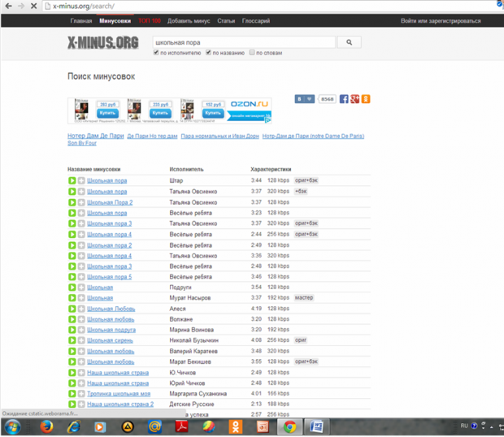This screenshot has height=437, width=504.
Task: Play Школьная сирень by Николай Бузычкин
Action: [72, 340]
